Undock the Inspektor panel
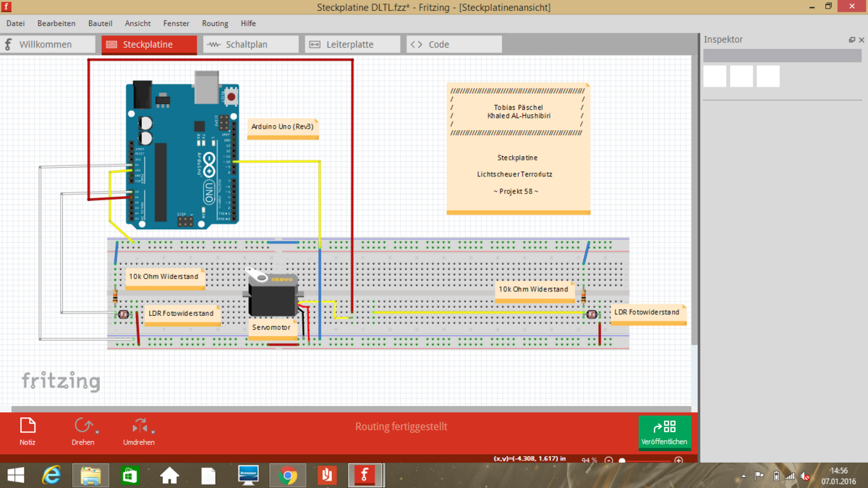 852,40
